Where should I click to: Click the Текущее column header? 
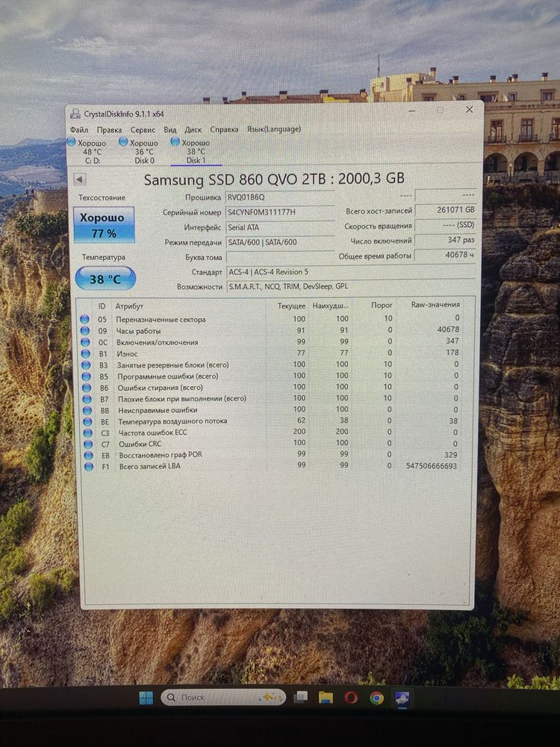pos(291,306)
